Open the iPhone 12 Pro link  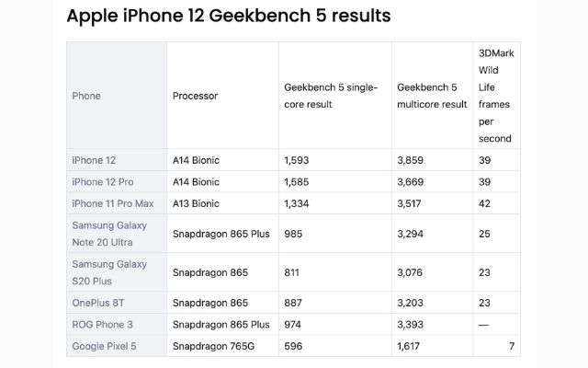(103, 182)
